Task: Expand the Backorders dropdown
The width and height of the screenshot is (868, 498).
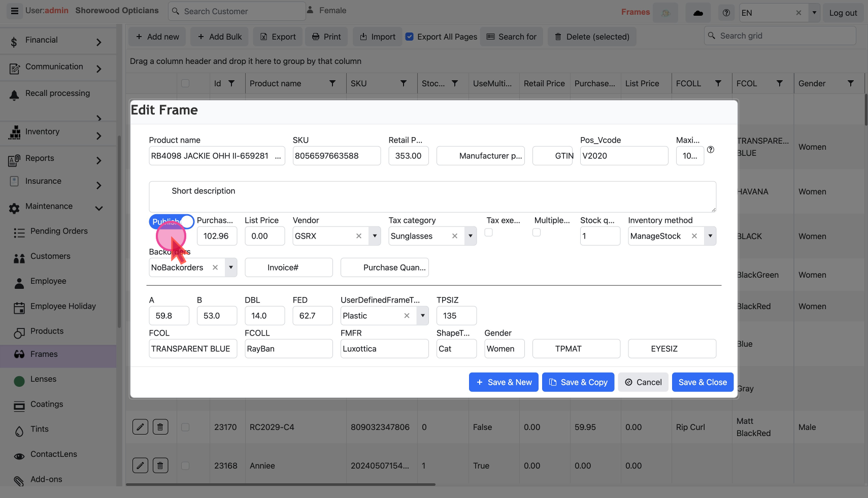Action: click(231, 268)
